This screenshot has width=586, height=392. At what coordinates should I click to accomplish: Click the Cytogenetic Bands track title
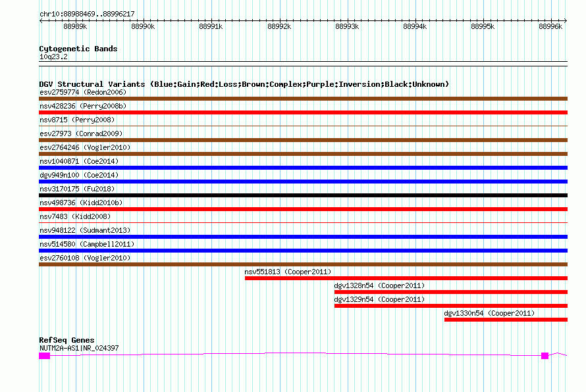point(78,49)
